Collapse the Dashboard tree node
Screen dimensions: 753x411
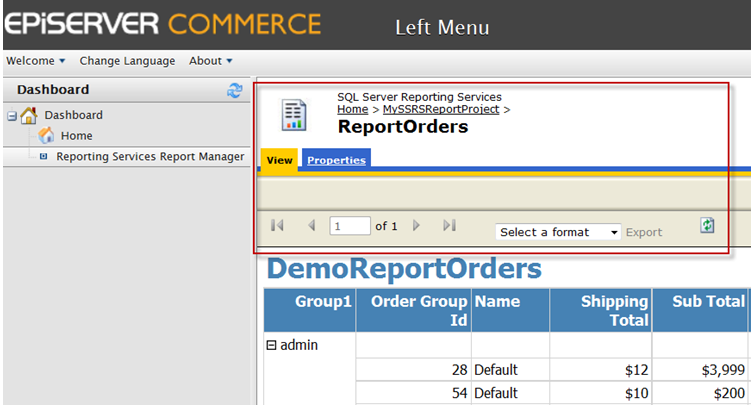click(12, 116)
